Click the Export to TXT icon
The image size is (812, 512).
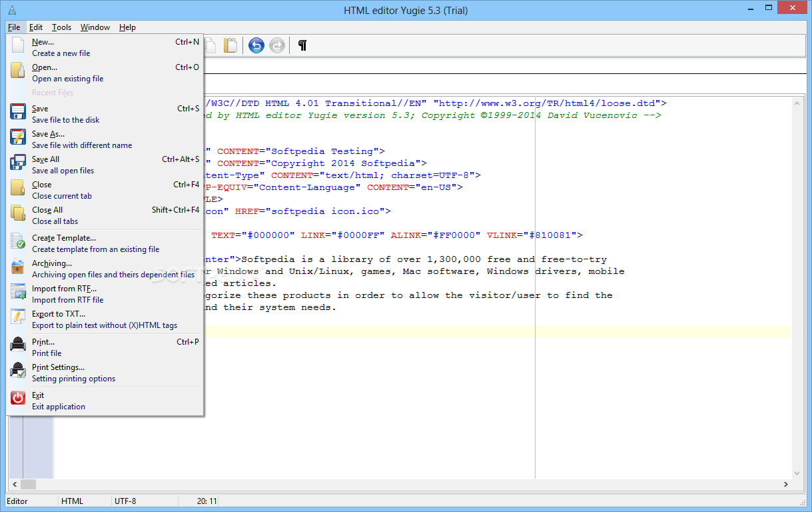pyautogui.click(x=17, y=317)
